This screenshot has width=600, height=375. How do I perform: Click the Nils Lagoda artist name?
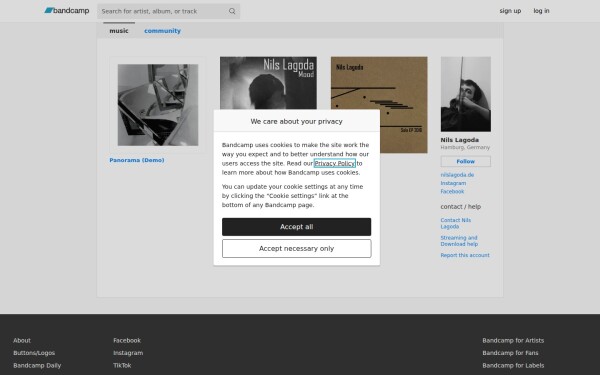pyautogui.click(x=460, y=140)
